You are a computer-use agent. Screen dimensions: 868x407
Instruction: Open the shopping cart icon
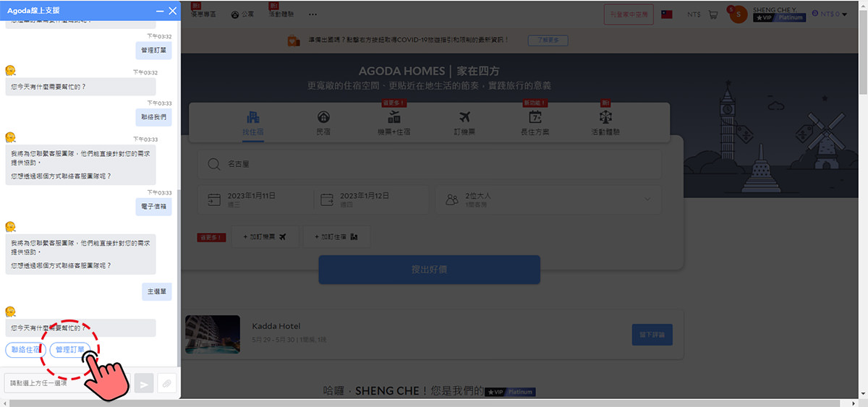coord(713,14)
